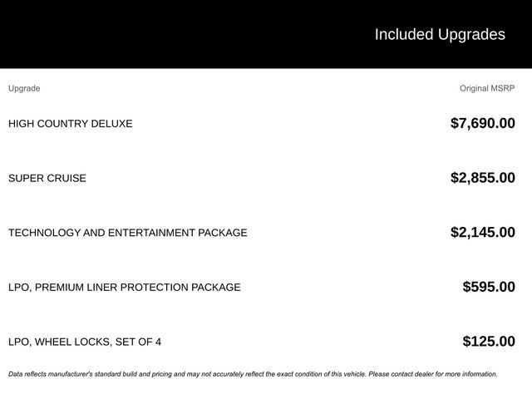Click the $125.00 price value
The image size is (532, 399).
point(489,342)
